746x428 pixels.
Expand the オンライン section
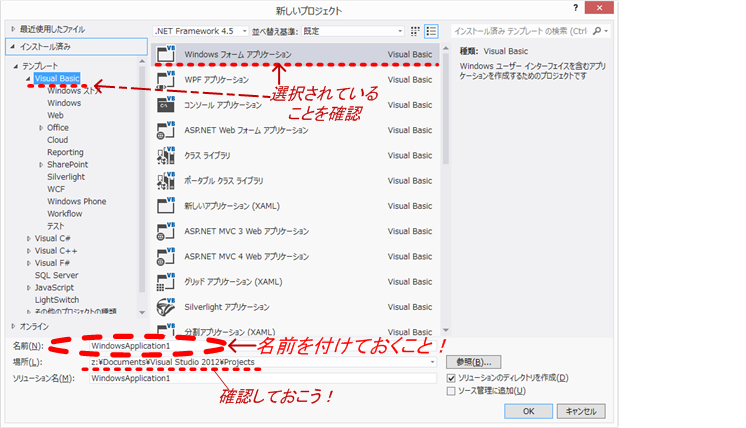pyautogui.click(x=13, y=326)
